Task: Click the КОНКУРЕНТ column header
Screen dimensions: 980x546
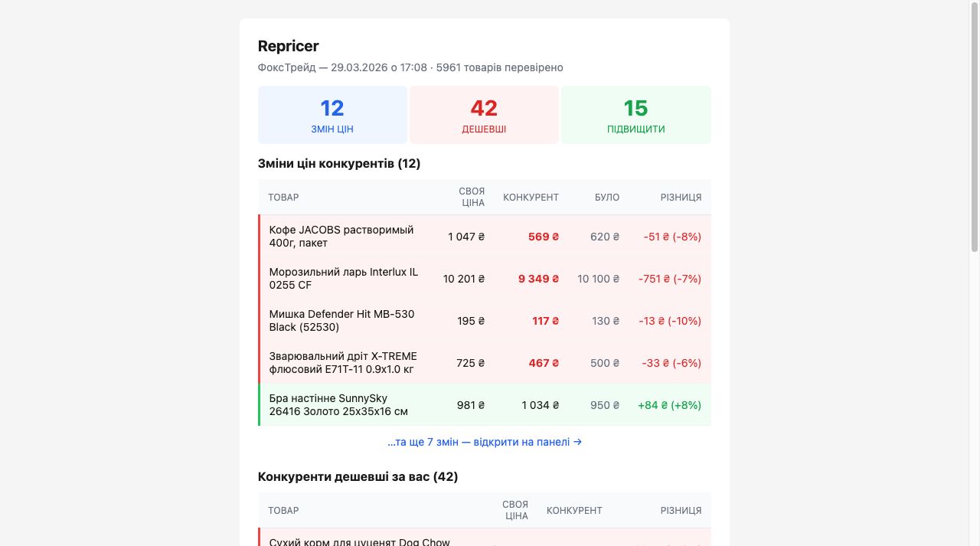Action: [x=531, y=197]
